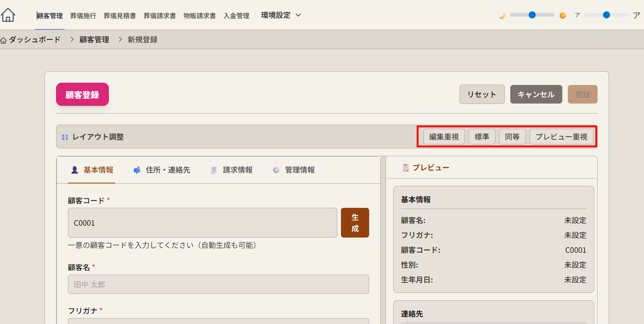644x324 pixels.
Task: Click the small ア font size icon
Action: tap(577, 15)
